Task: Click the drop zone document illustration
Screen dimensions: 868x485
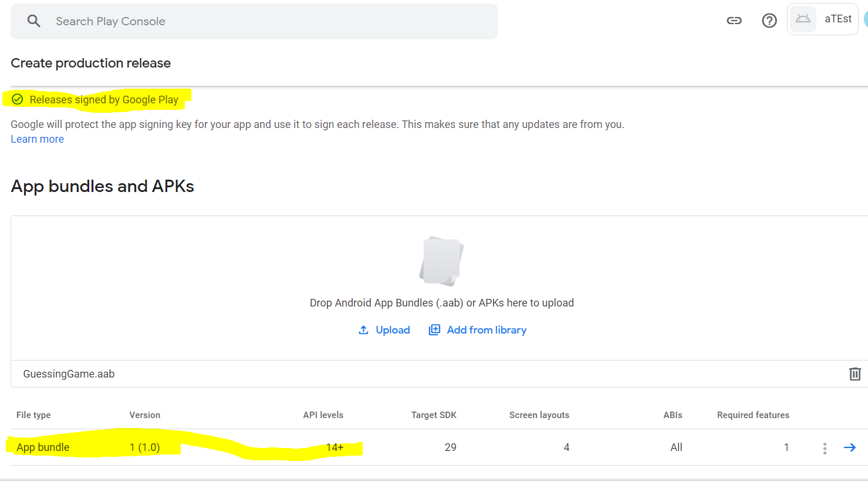Action: [x=441, y=261]
